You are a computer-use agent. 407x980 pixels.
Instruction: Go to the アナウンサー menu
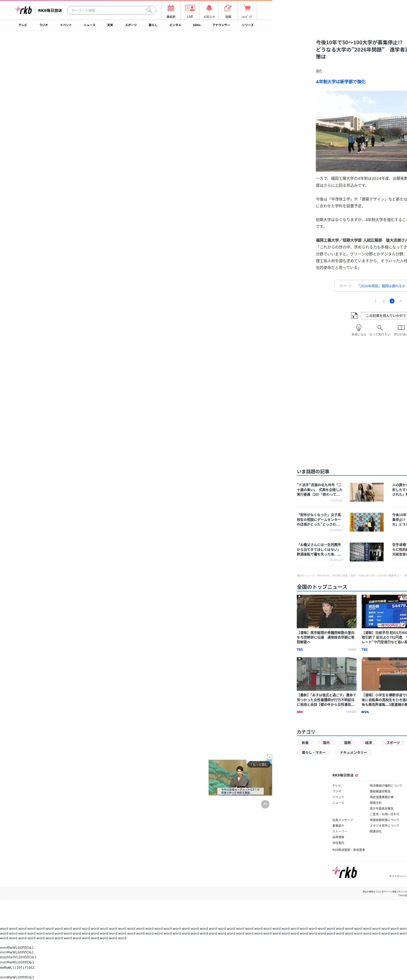[221, 25]
